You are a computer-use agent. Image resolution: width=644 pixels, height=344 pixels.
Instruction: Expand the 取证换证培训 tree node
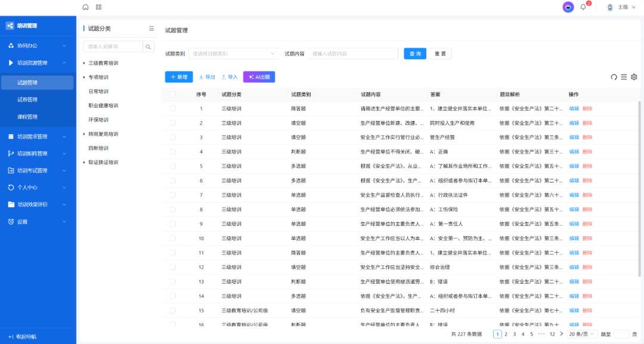coord(84,163)
